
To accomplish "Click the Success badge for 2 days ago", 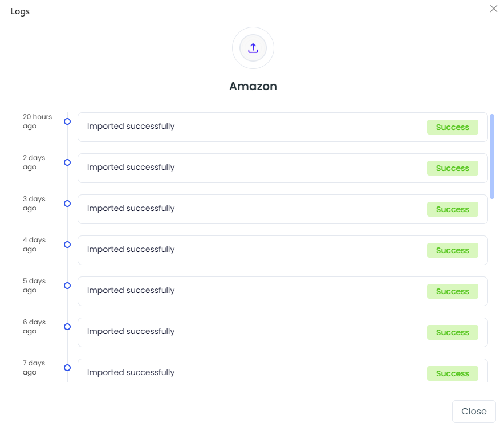I will (x=452, y=168).
